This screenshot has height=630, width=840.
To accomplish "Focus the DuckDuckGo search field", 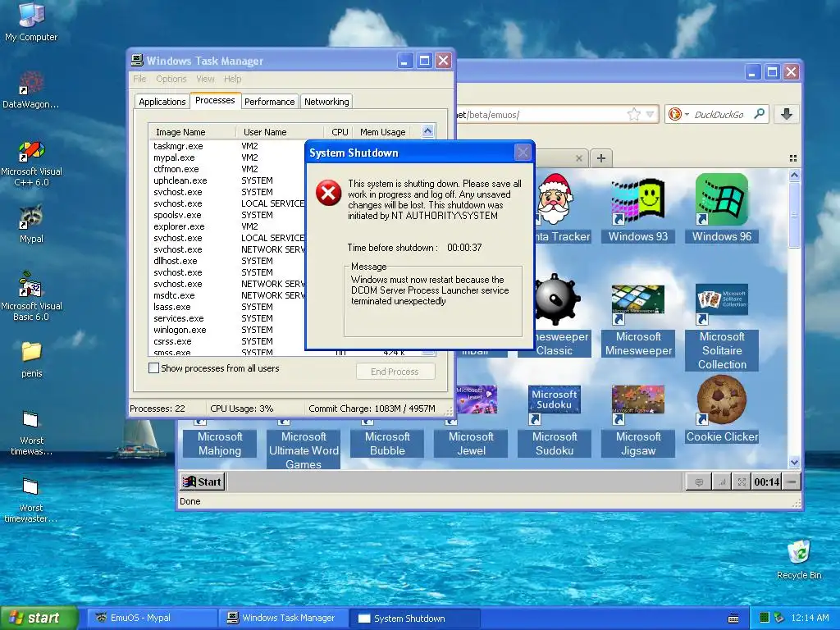I will (x=719, y=114).
